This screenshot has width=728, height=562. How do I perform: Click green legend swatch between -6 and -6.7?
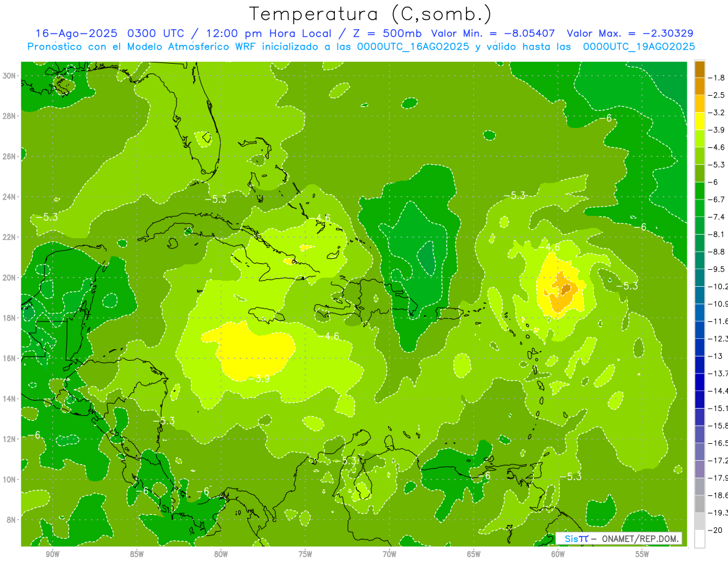point(699,190)
